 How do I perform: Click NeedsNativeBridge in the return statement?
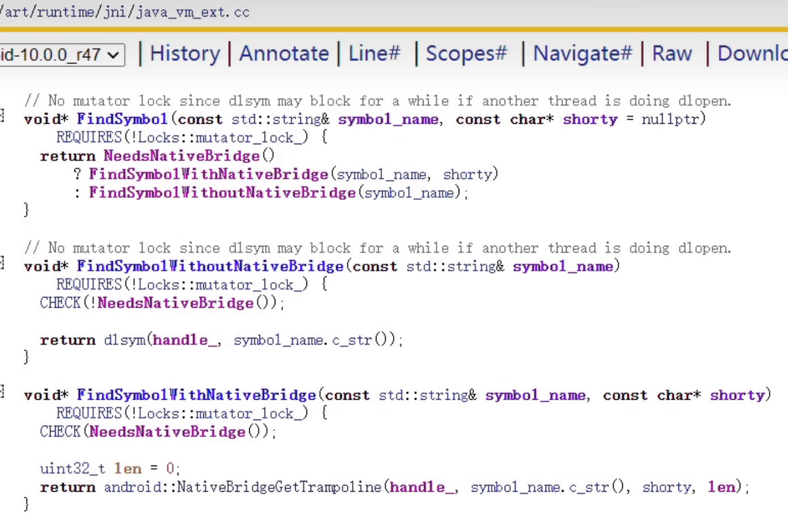coord(181,156)
